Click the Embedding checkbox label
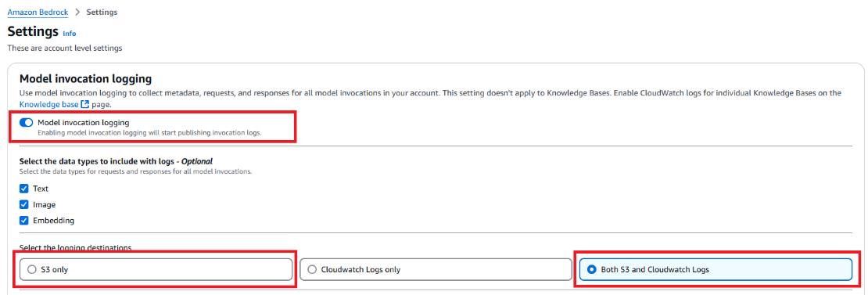 54,221
